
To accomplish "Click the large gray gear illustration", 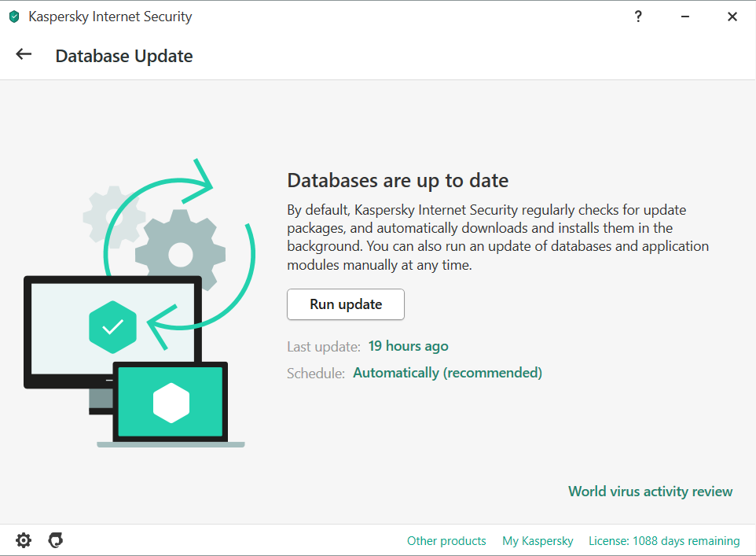I will click(x=180, y=253).
